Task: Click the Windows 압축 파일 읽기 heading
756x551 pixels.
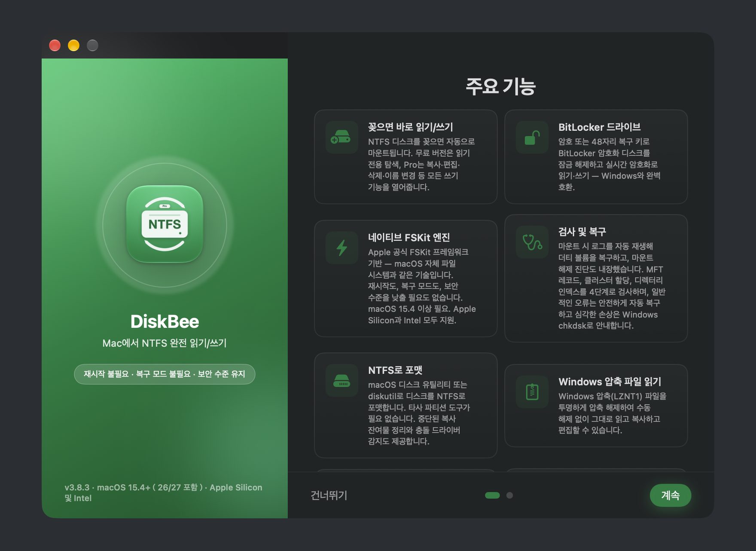Action: (610, 382)
